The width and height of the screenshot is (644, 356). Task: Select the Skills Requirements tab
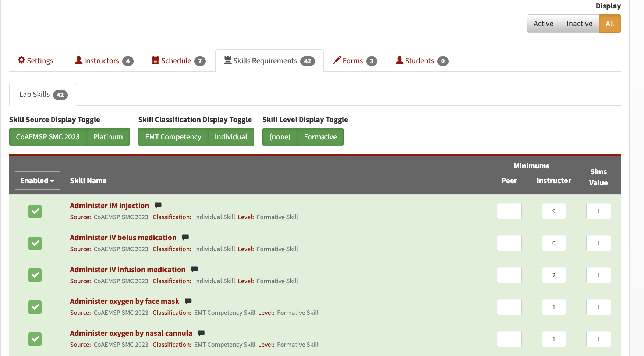coord(269,61)
